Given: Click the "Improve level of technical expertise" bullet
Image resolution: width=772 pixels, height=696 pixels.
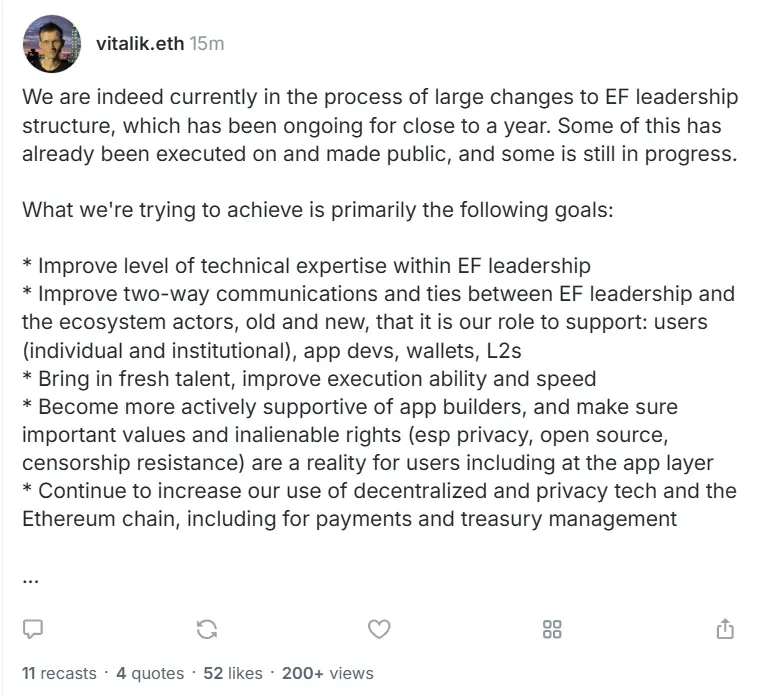Looking at the screenshot, I should click(x=306, y=266).
